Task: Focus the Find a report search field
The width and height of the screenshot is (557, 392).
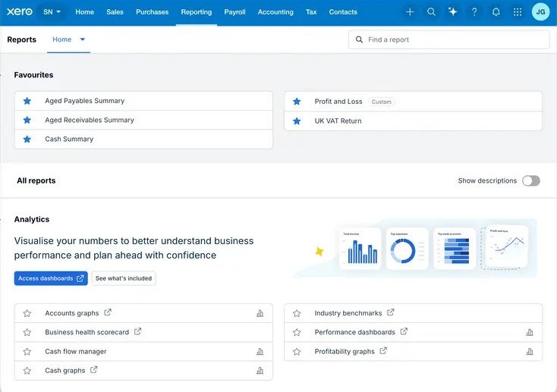Action: (x=449, y=39)
